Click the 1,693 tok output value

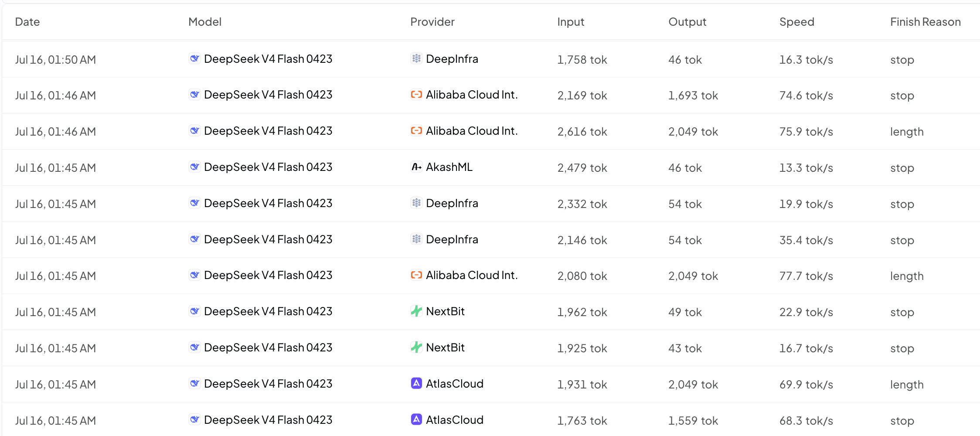(693, 95)
